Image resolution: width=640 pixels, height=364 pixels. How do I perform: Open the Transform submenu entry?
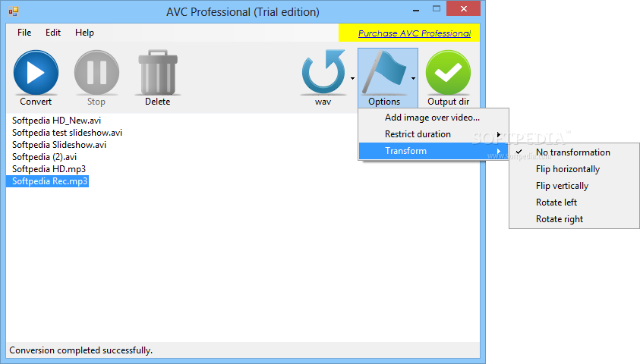(x=433, y=151)
